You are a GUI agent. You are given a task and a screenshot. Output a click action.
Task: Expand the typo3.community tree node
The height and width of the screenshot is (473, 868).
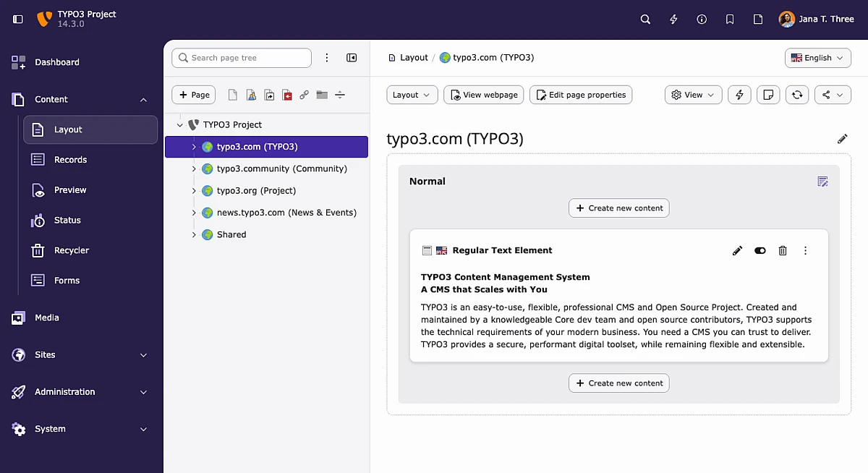click(x=194, y=169)
